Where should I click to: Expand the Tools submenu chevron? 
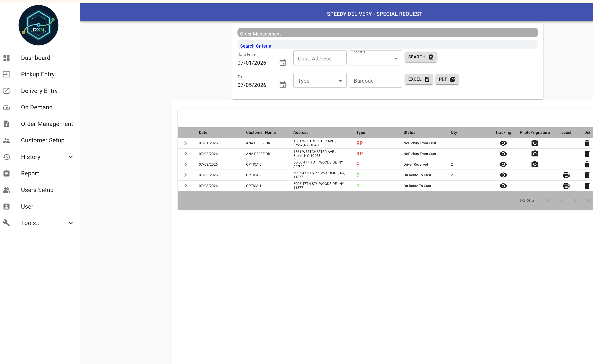71,223
